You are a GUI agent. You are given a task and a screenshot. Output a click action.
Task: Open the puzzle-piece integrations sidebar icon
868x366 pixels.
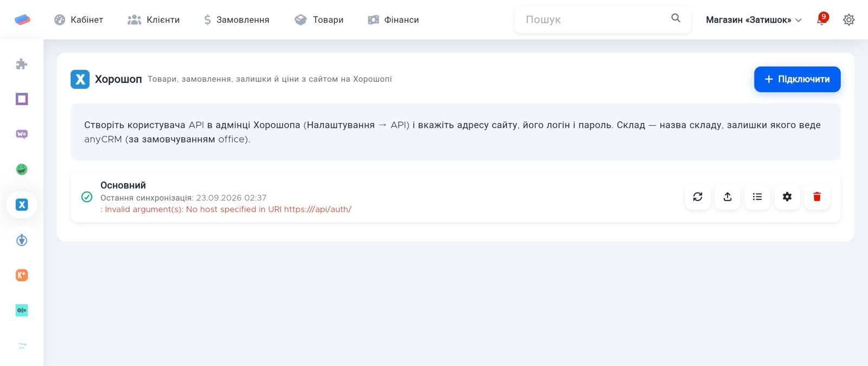(22, 64)
